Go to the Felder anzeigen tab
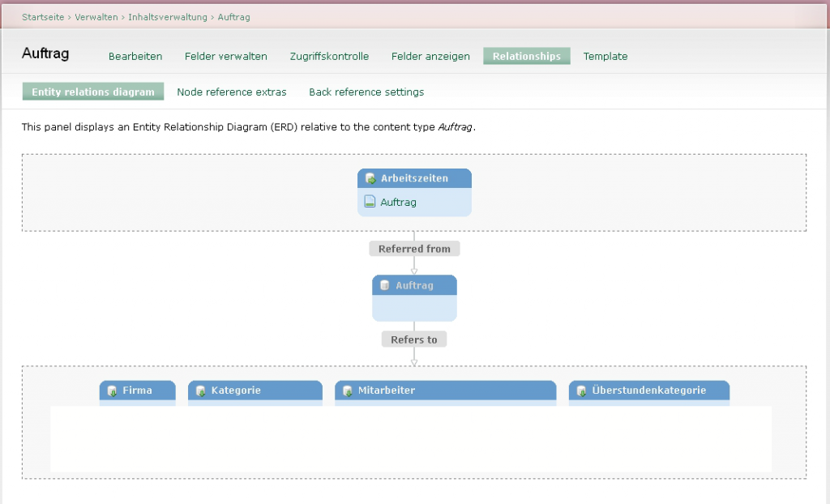 click(x=430, y=56)
